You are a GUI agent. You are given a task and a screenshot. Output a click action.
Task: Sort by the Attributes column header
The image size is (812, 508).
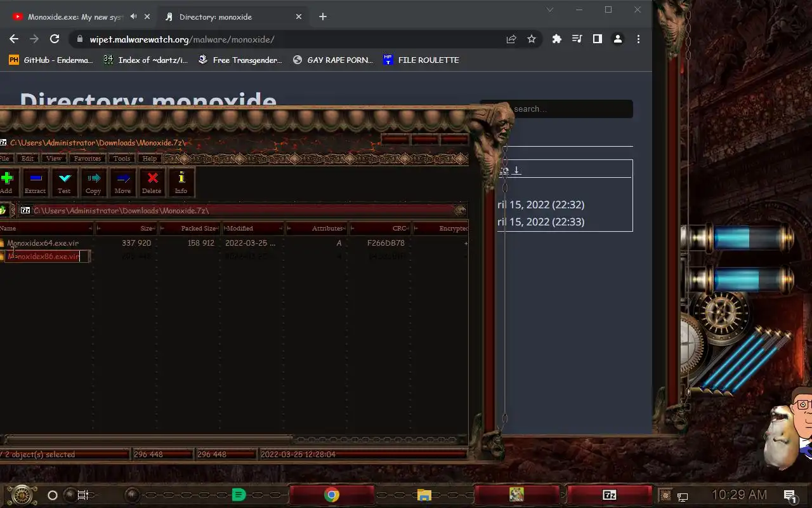point(316,228)
